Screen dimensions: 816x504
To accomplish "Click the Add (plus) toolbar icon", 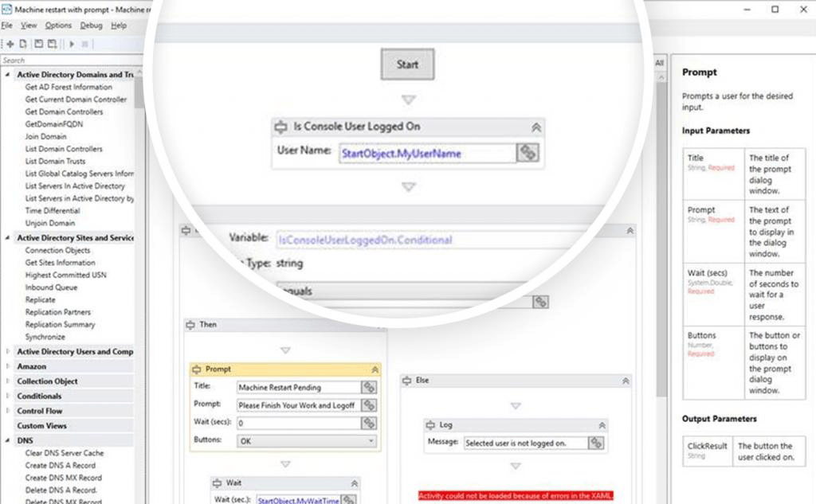I will coord(10,45).
